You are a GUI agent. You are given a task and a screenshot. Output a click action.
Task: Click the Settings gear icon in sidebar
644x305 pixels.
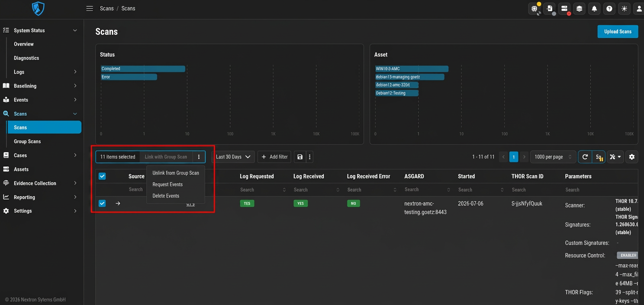click(x=6, y=211)
